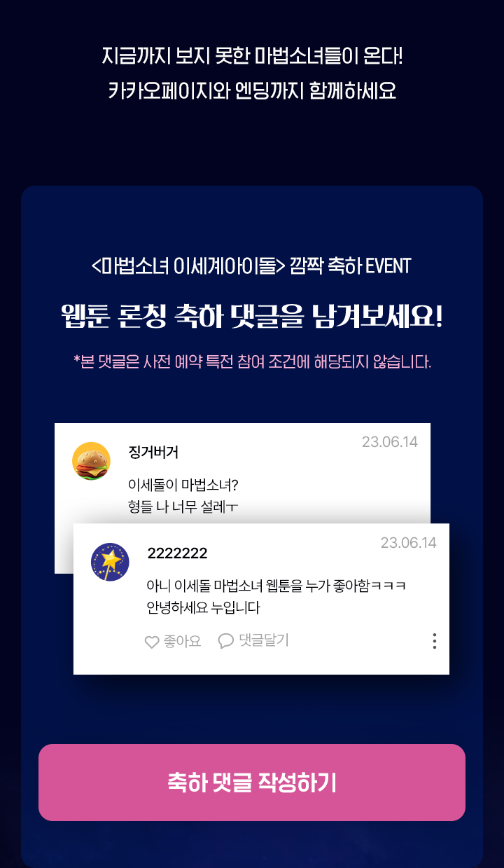504x868 pixels.
Task: Click the heading 웹툰 론칭 축하 댓글을 남겨보세요!
Action: pos(252,317)
